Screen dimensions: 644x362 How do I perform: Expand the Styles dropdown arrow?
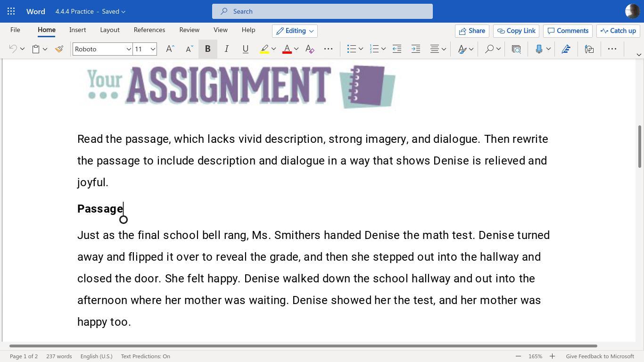click(471, 49)
